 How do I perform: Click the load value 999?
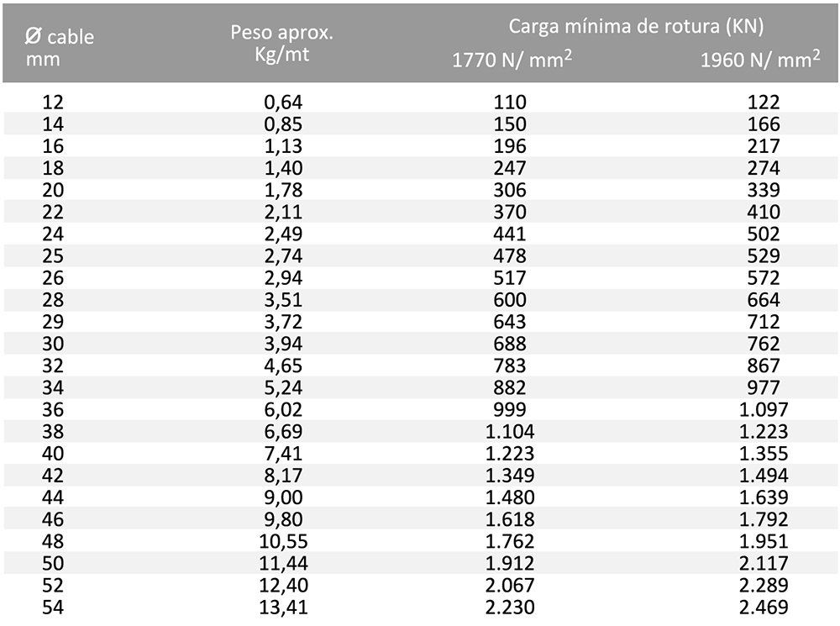tap(510, 409)
